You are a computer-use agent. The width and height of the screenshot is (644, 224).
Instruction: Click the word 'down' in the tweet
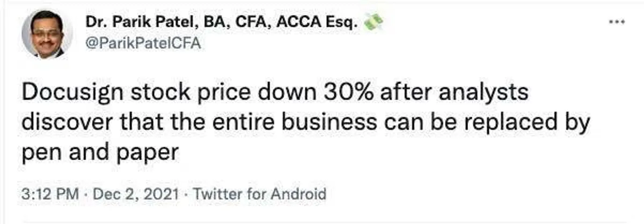point(283,93)
